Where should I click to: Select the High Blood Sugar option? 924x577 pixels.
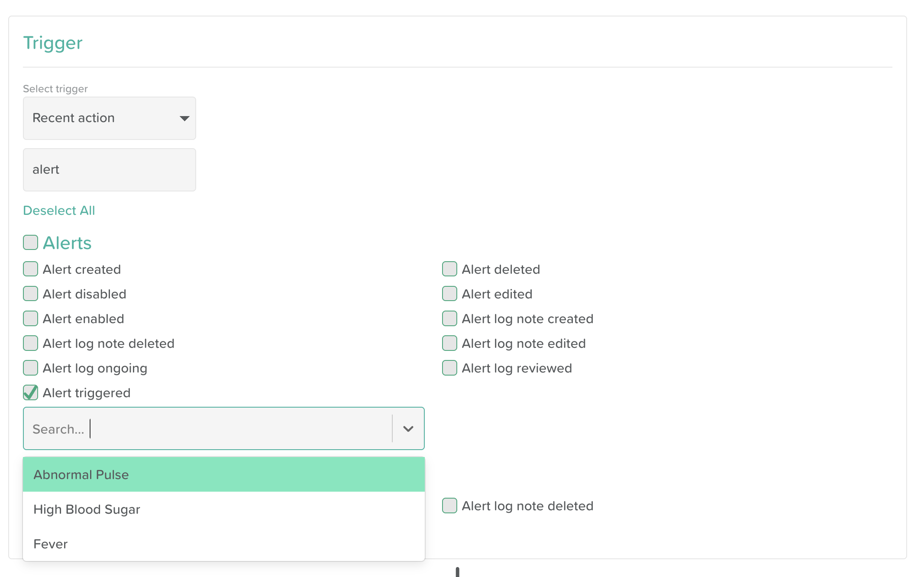pyautogui.click(x=223, y=509)
